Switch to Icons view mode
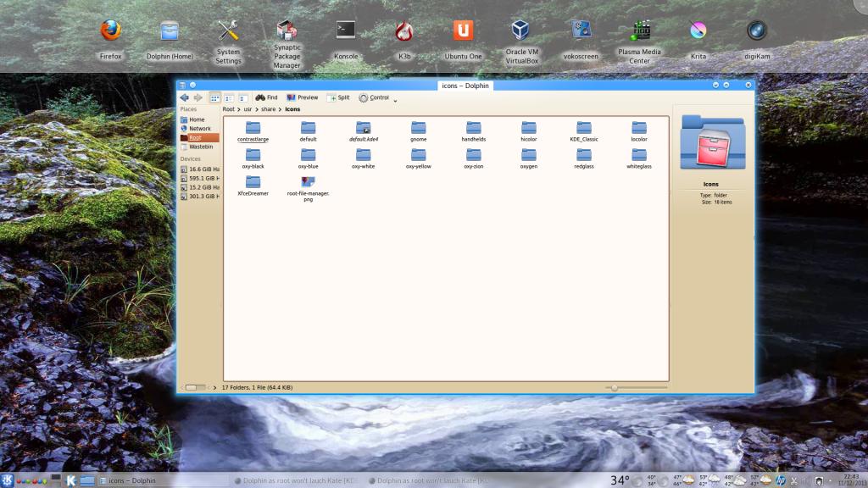Viewport: 868px width, 488px height. (x=215, y=97)
